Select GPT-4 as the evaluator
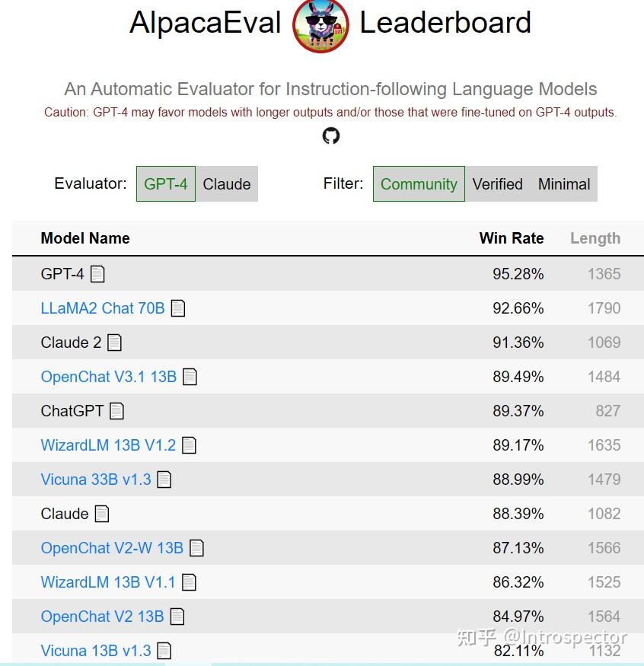 [166, 184]
